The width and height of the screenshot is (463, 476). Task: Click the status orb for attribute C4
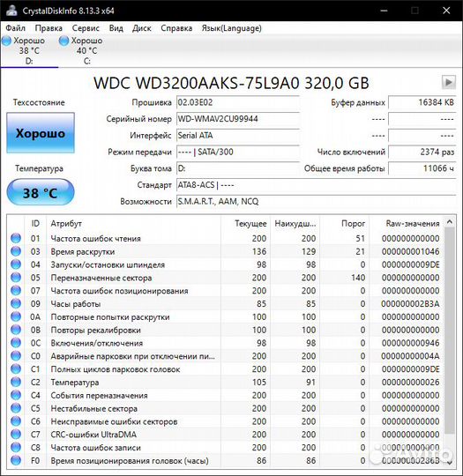(x=16, y=395)
